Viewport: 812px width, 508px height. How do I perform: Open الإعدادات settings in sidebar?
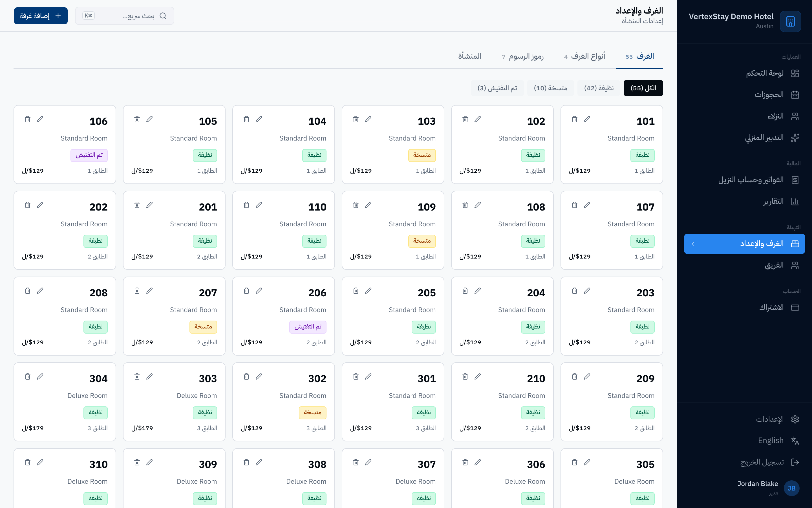(744, 419)
